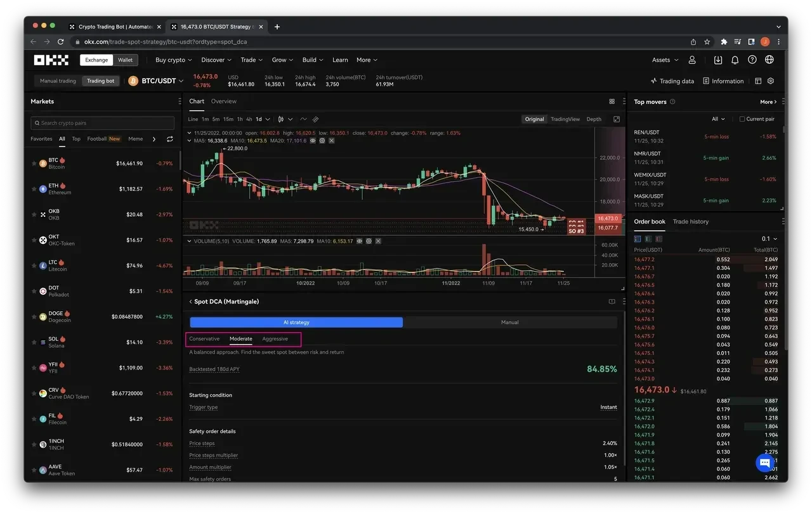Switch to Trade history tab
This screenshot has width=812, height=514.
(690, 222)
